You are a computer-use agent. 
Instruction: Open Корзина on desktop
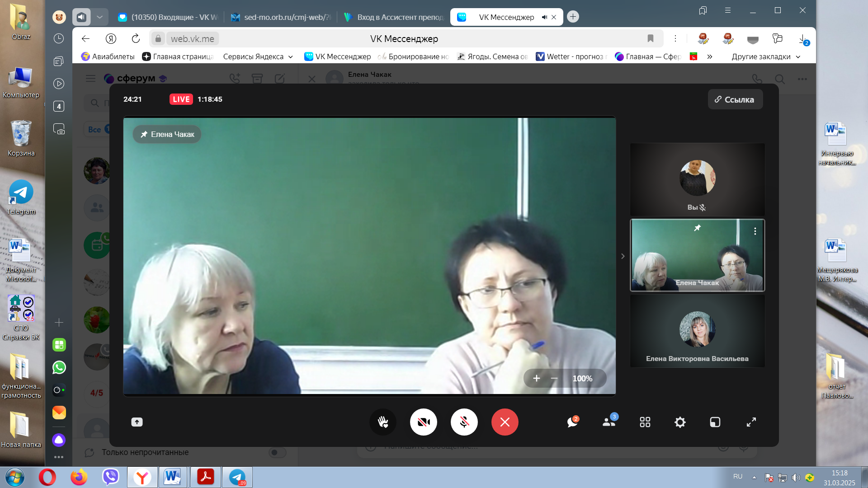(21, 138)
